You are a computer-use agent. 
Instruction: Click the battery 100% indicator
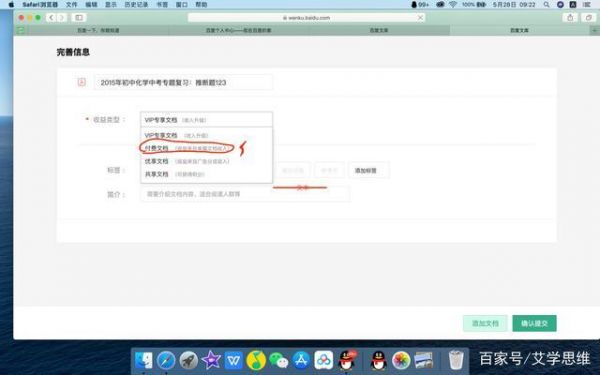coord(474,5)
